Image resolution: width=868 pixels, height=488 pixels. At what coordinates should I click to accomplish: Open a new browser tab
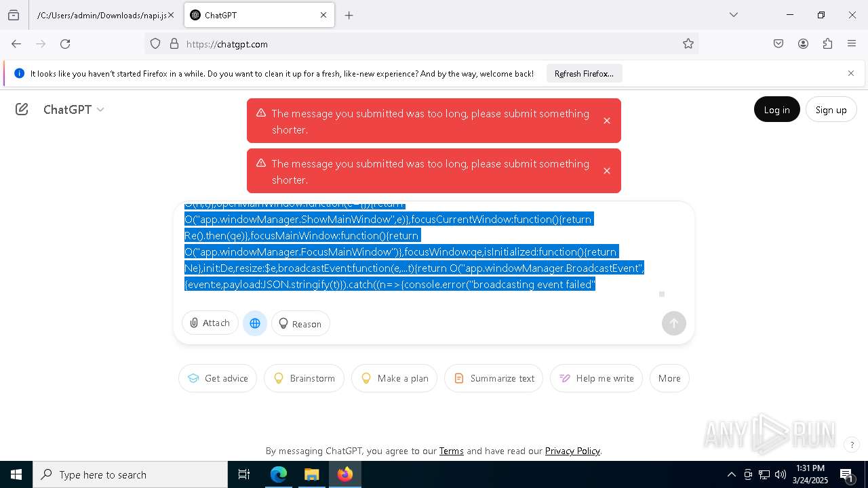(x=349, y=15)
